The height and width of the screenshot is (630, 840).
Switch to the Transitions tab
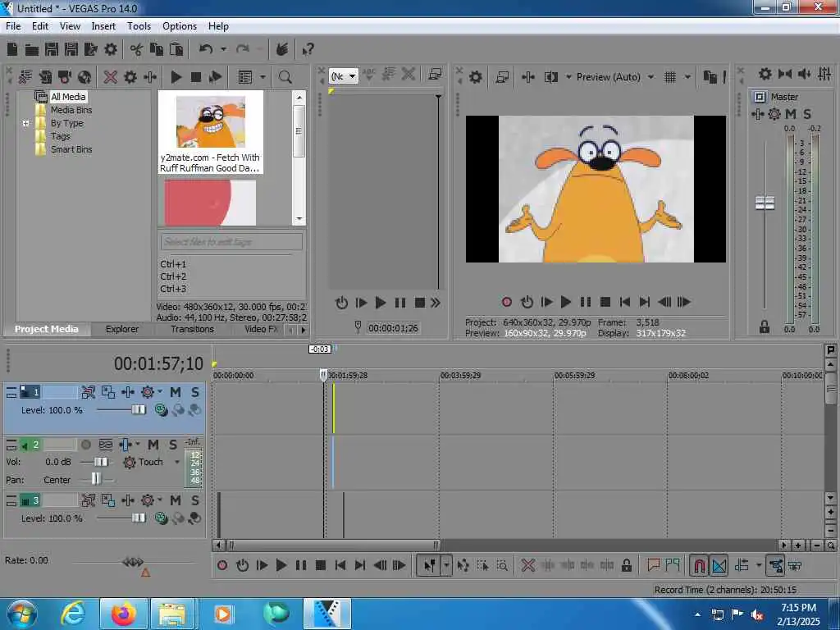(192, 329)
